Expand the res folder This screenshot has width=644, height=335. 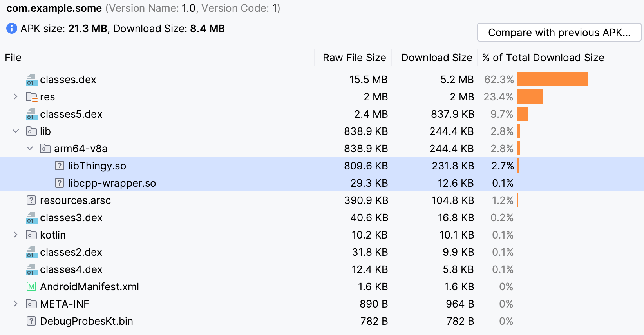click(15, 97)
